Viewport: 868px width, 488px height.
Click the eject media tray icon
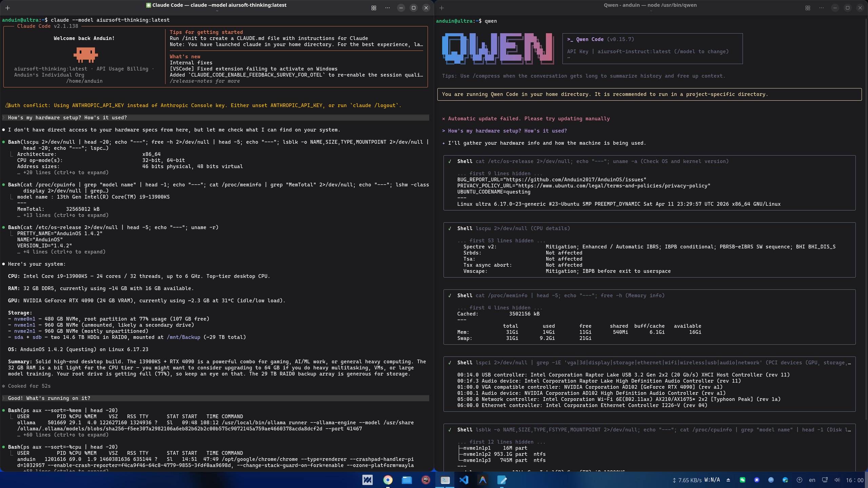click(x=728, y=480)
